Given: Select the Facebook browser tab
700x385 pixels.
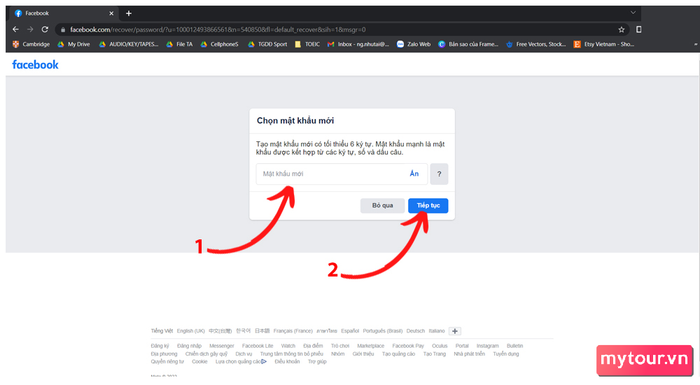Looking at the screenshot, I should (x=65, y=13).
